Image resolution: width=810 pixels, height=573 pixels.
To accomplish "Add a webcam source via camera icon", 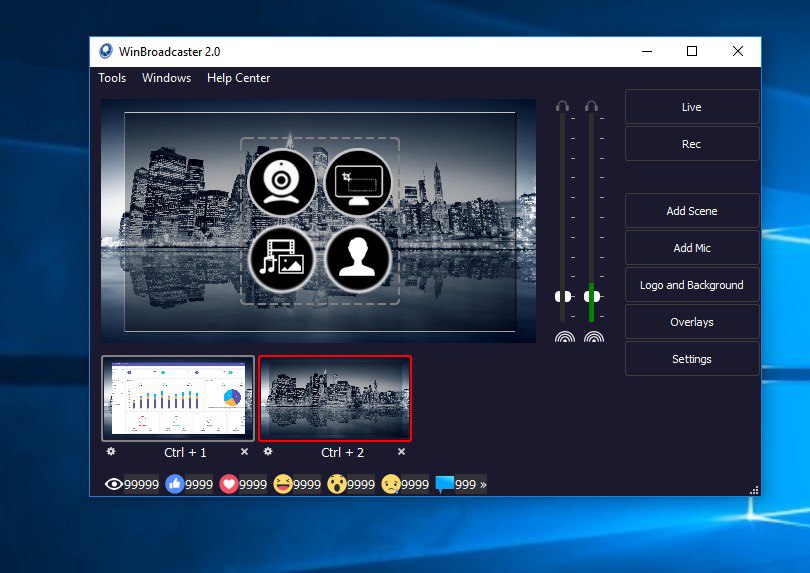I will pyautogui.click(x=282, y=182).
